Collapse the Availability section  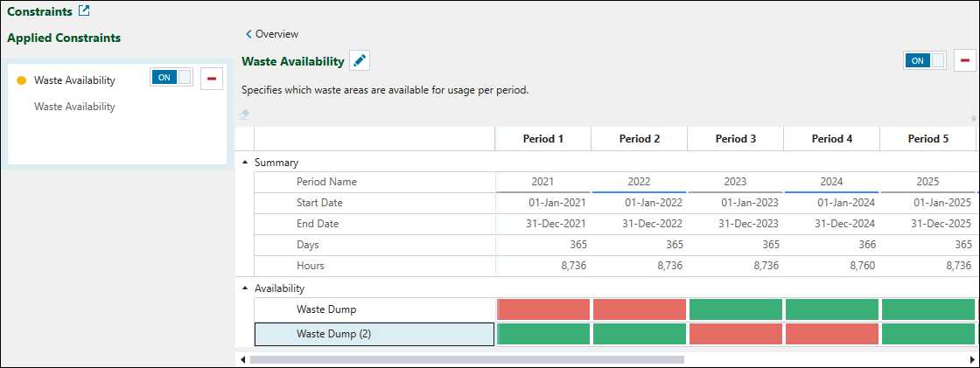(245, 288)
